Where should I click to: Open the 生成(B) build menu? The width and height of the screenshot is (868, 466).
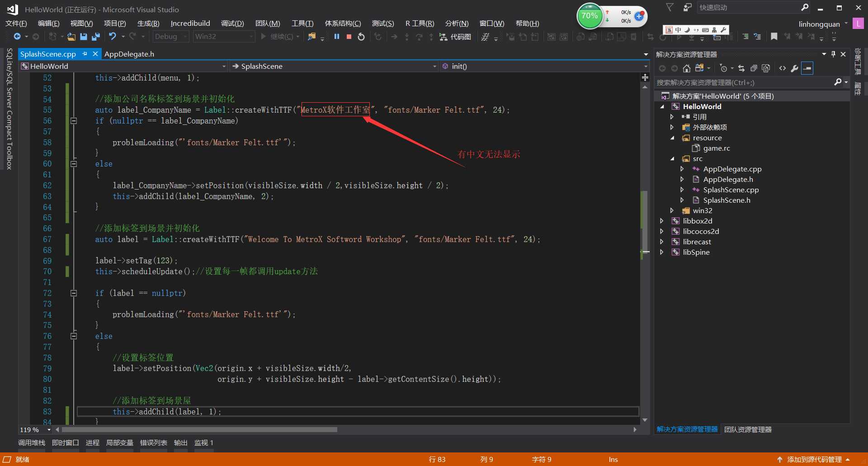(x=148, y=24)
